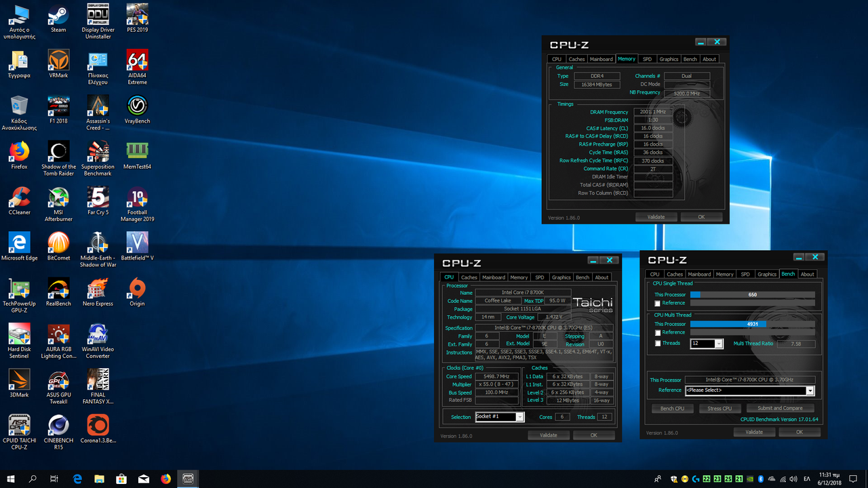This screenshot has height=488, width=868.
Task: Click Validate in Bench window
Action: [x=753, y=432]
